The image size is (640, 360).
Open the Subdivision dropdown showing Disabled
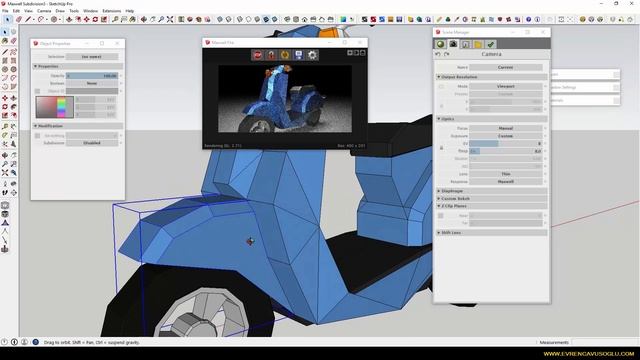coord(92,143)
